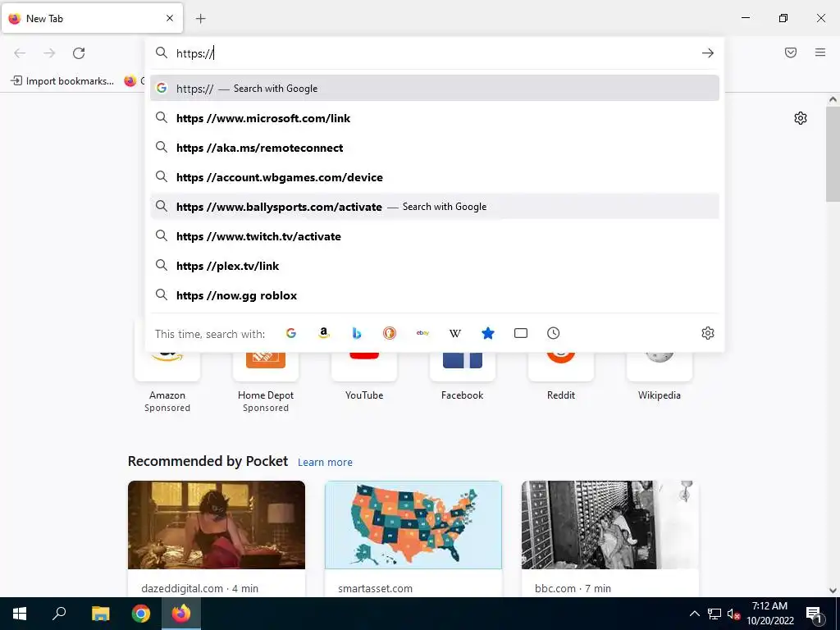
Task: Click in the address bar text field
Action: click(x=434, y=53)
